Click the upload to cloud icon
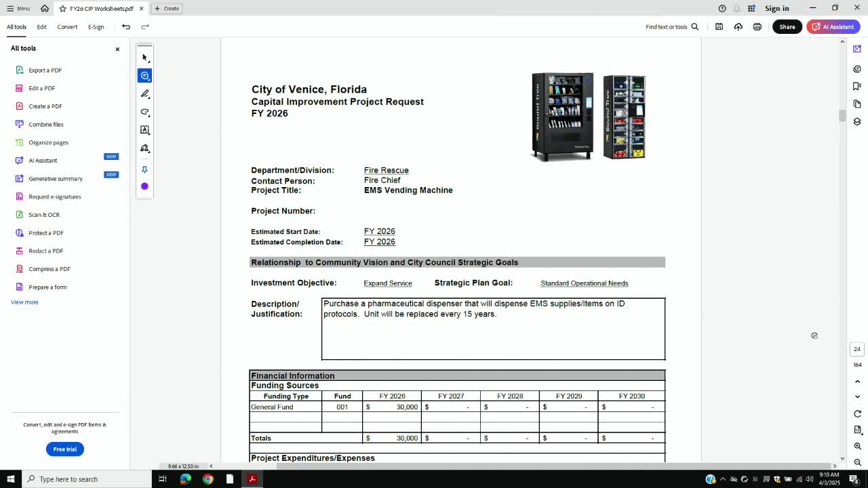868x488 pixels. click(738, 26)
